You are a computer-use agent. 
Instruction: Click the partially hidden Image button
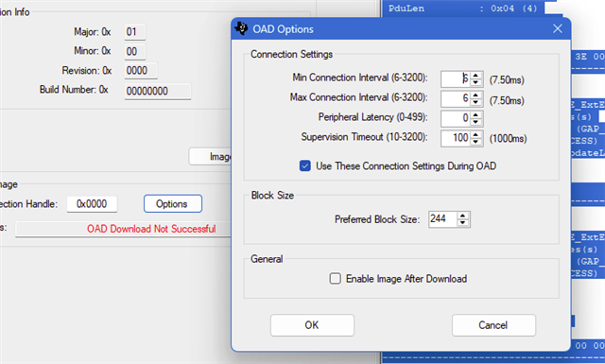pyautogui.click(x=210, y=156)
